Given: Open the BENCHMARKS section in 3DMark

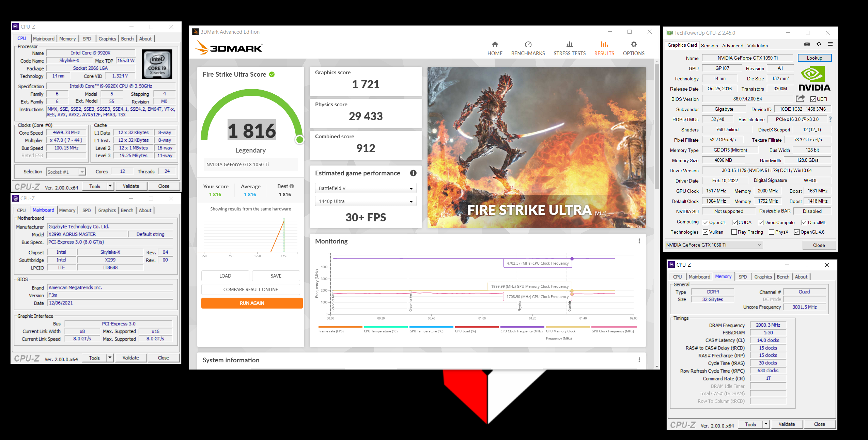Looking at the screenshot, I should [528, 48].
